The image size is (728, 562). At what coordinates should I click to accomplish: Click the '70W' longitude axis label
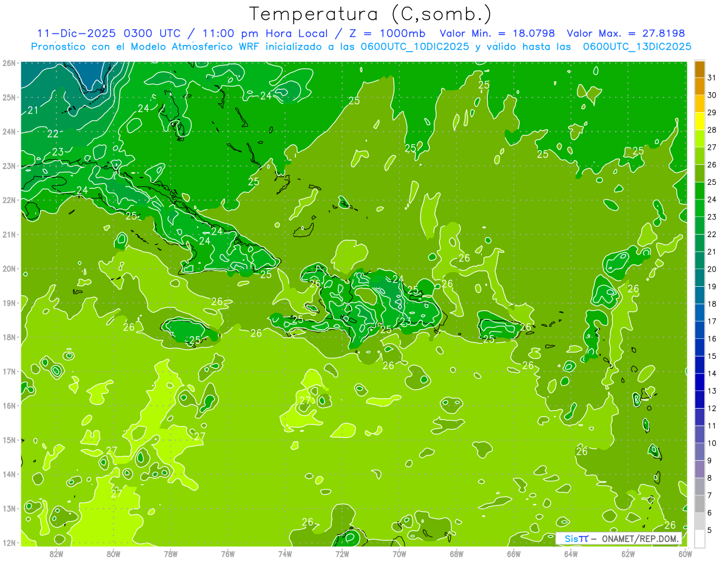(x=399, y=554)
